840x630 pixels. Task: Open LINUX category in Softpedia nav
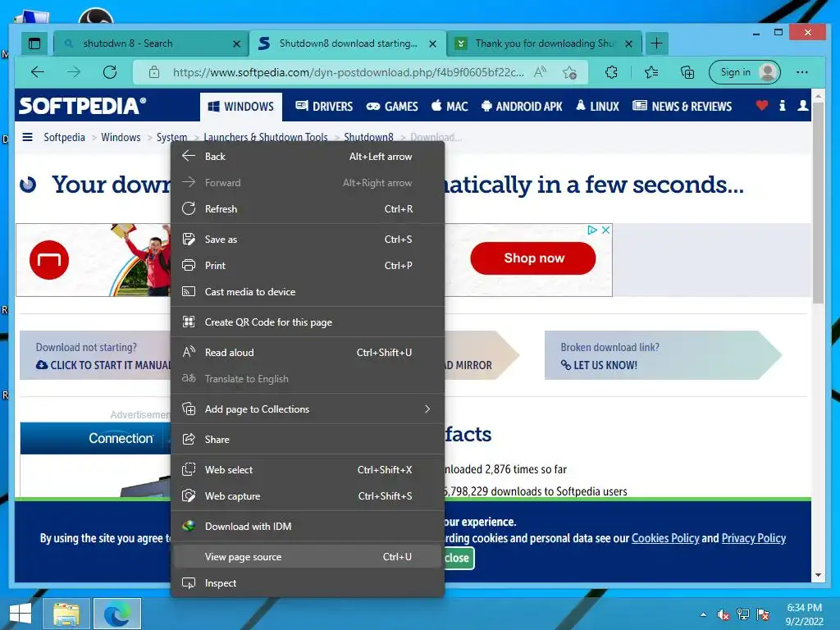598,106
